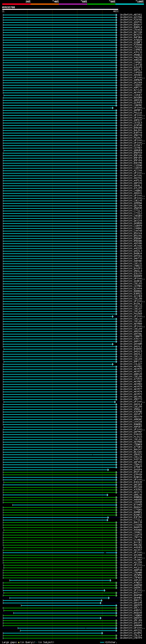
Task: Click the UniRef100_Q86LX6 label
Action: click(131, 495)
